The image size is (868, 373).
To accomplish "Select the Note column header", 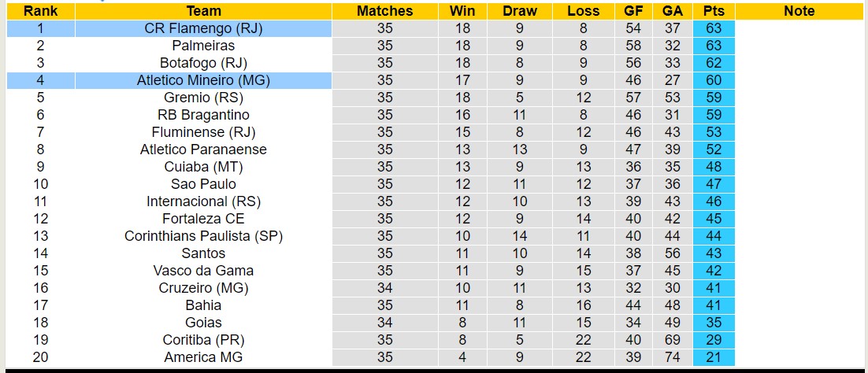I will pos(799,11).
